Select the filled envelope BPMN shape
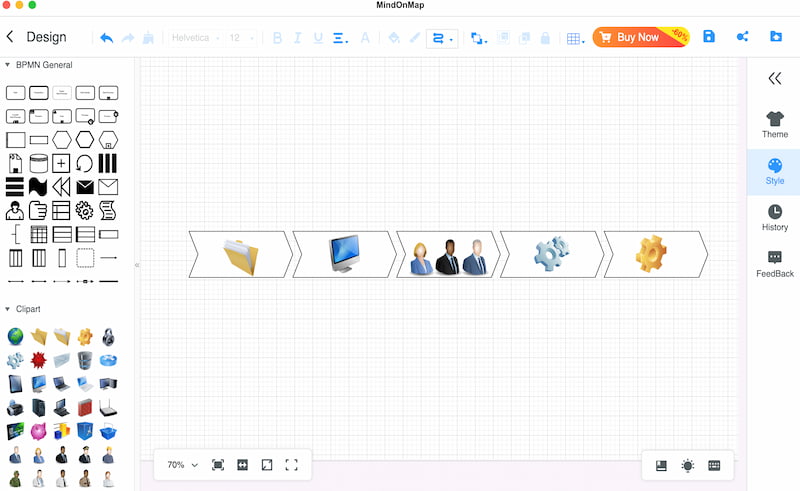Screen dimensions: 800x491 (85, 187)
